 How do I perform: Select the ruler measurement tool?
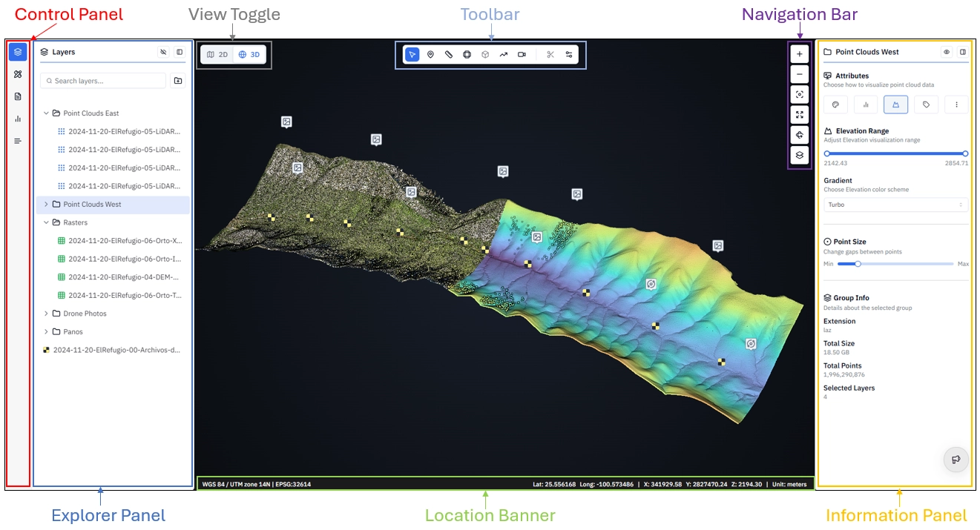pyautogui.click(x=449, y=55)
